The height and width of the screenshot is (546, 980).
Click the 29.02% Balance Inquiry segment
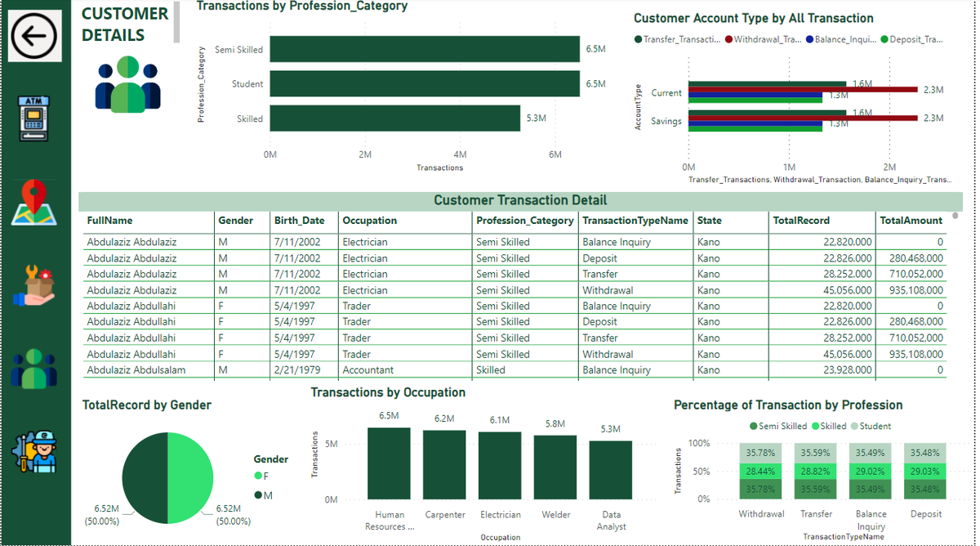pyautogui.click(x=871, y=471)
